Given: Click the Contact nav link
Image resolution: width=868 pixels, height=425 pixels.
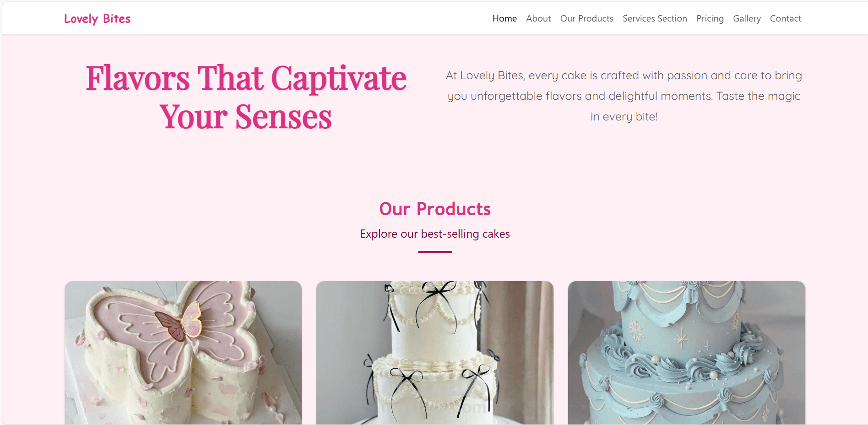Looking at the screenshot, I should click(786, 18).
